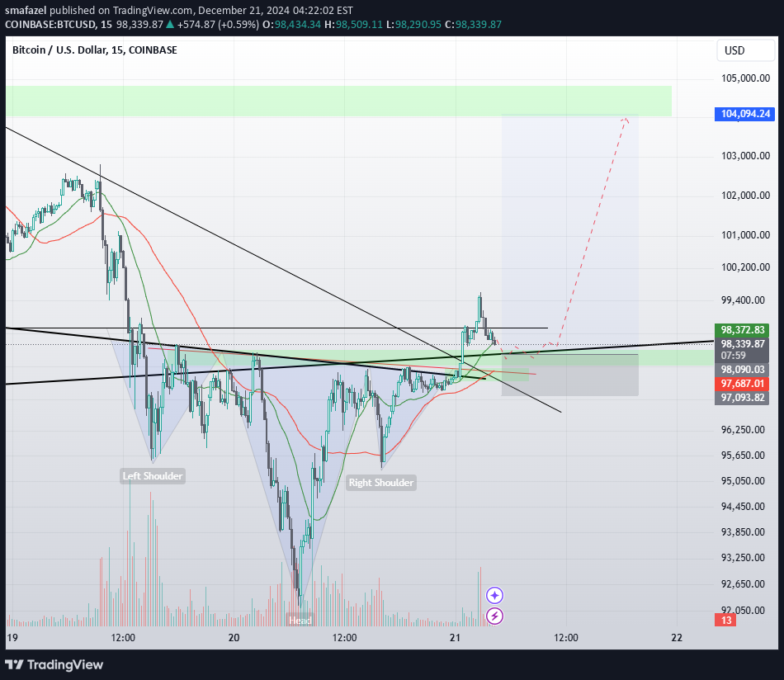
Task: Click the Left Shoulder pattern label
Action: 153,476
